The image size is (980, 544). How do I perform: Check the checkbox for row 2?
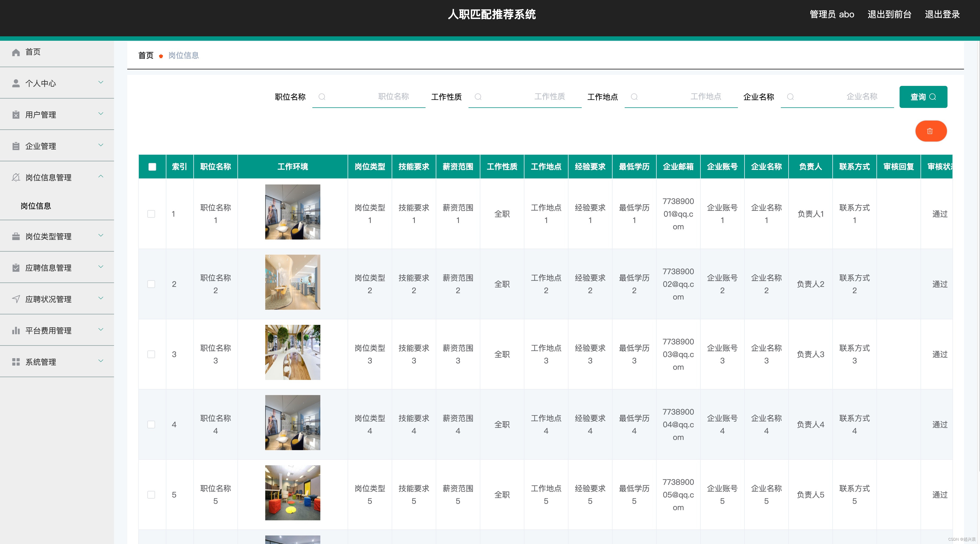pyautogui.click(x=151, y=284)
